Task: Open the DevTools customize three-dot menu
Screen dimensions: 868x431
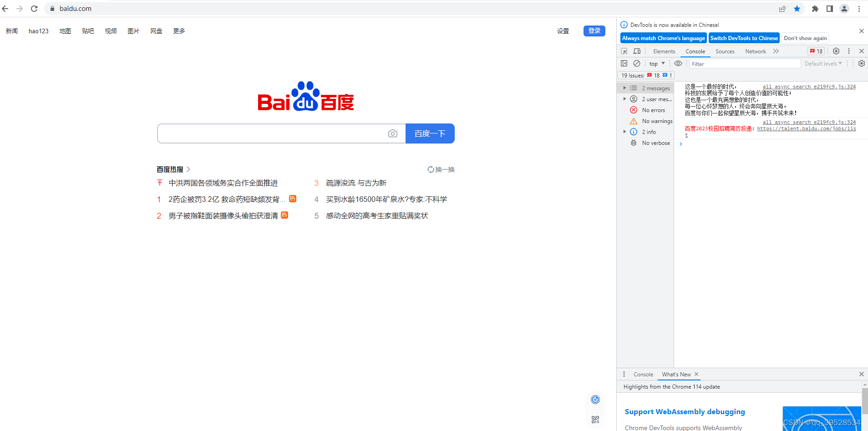Action: point(849,51)
